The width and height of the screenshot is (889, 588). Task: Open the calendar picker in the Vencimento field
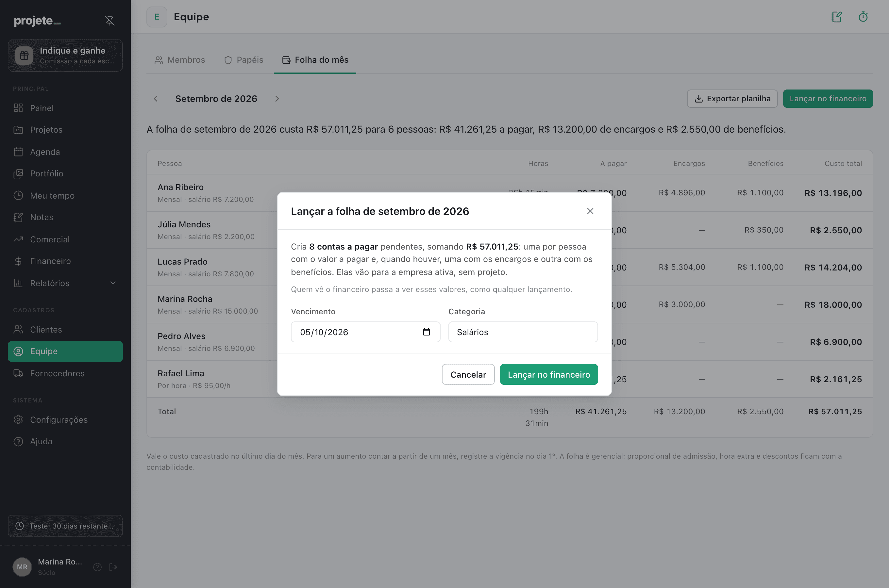(427, 332)
